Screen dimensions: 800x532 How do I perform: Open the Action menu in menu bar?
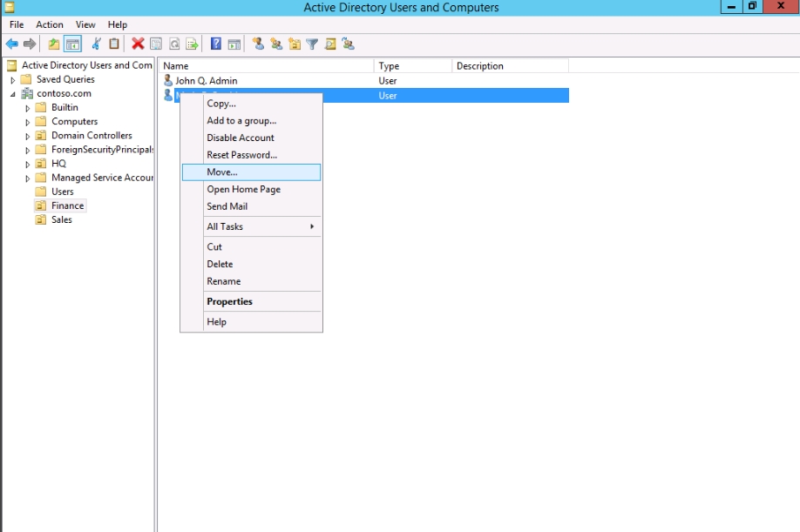tap(50, 24)
